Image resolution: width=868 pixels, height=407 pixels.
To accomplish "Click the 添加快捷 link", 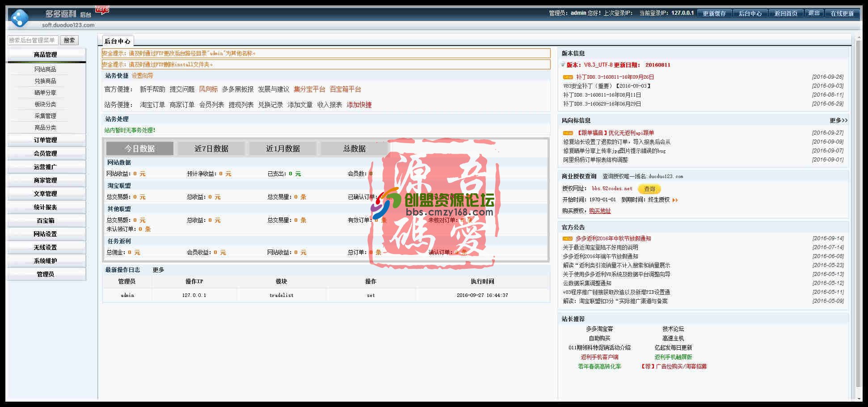I will pyautogui.click(x=359, y=105).
